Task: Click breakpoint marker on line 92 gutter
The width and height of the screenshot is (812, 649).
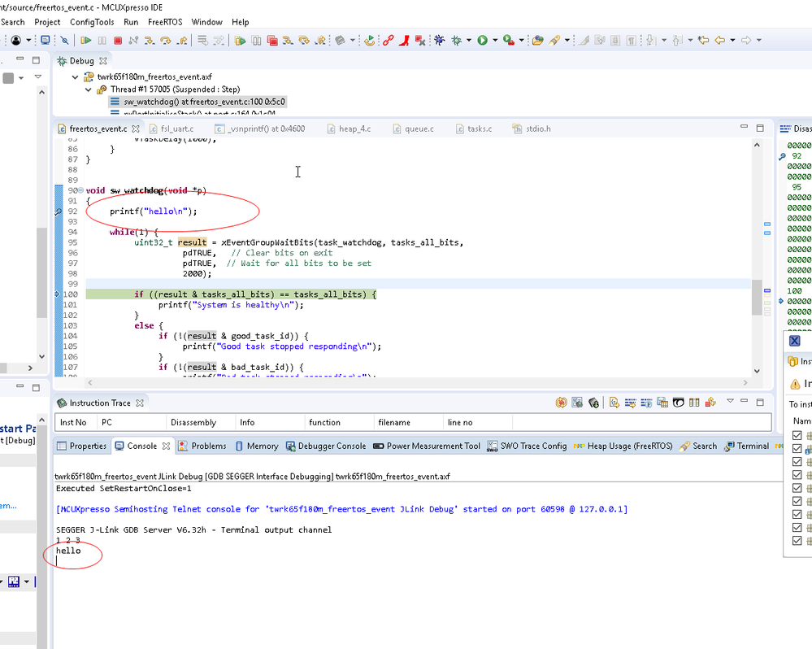Action: 58,211
